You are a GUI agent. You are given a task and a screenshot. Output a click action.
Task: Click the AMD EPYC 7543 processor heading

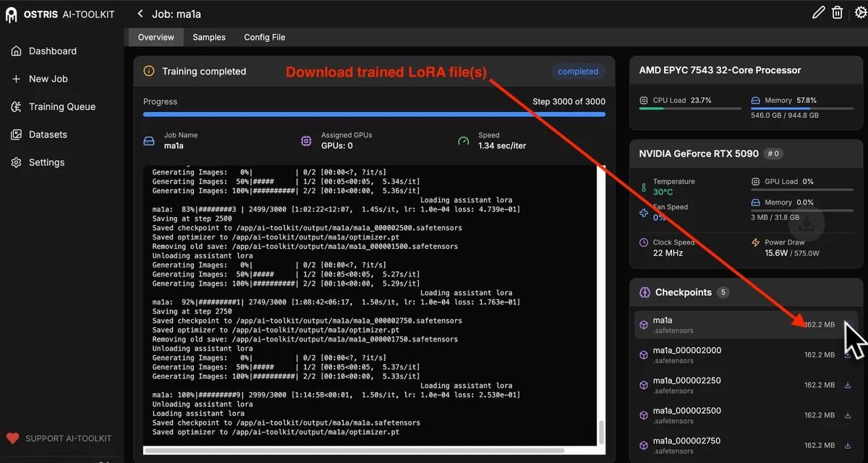point(720,70)
